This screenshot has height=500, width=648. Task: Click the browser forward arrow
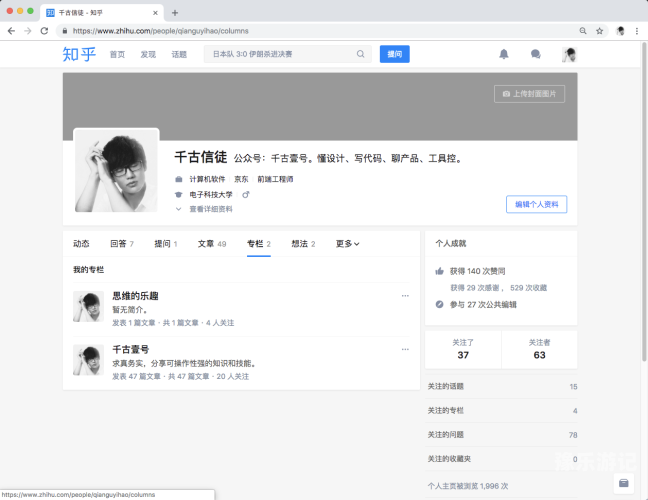pos(28,31)
